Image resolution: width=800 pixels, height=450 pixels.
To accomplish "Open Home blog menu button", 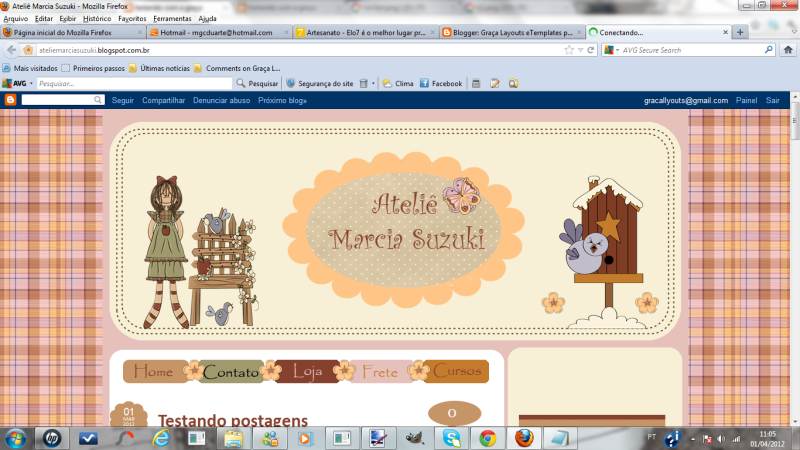I will [154, 371].
